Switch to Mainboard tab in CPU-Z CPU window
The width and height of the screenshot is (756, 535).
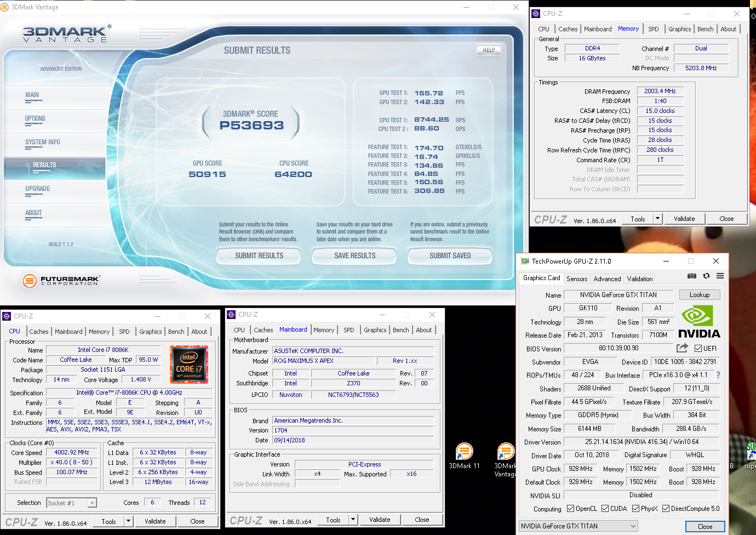point(68,332)
